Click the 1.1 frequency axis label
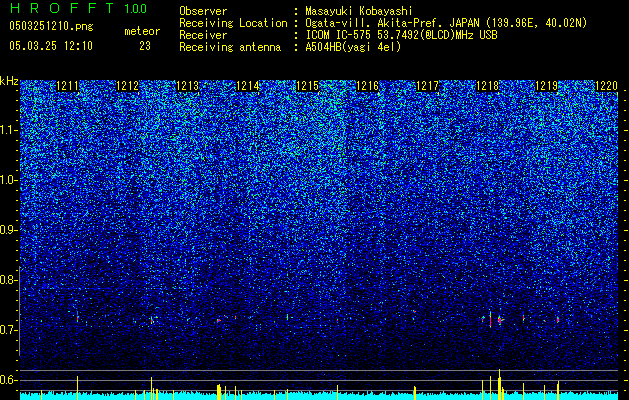Image resolution: width=629 pixels, height=400 pixels. pos(8,130)
